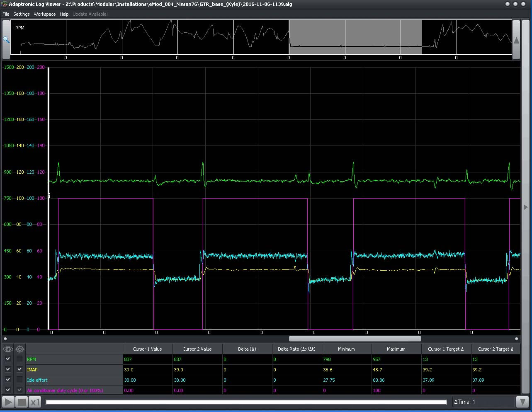The image size is (532, 412).
Task: Click the Cursor 1 Target Δ column header
Action: (x=446, y=349)
